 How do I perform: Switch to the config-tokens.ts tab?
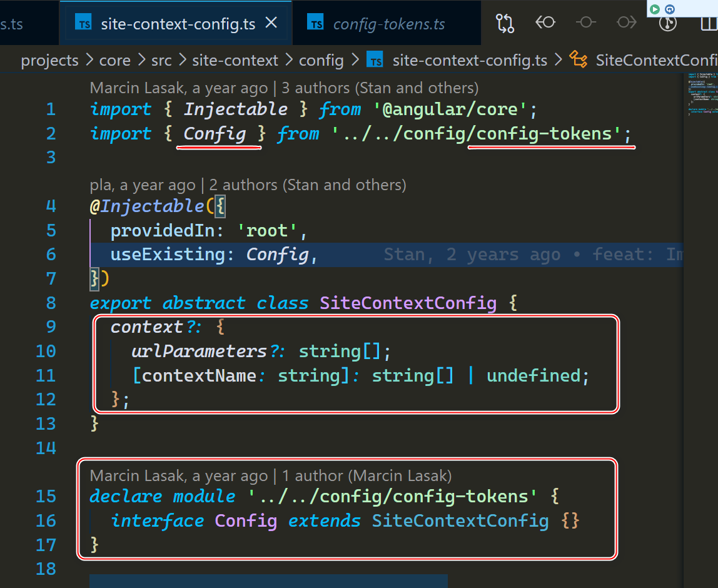[x=387, y=23]
